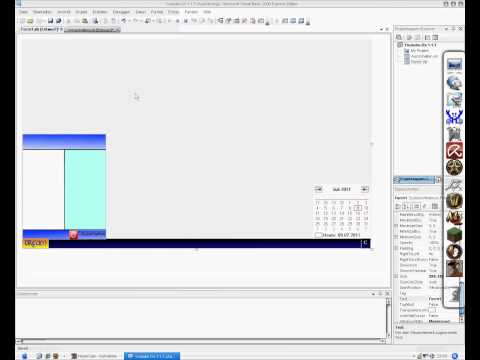Open Solution Explorer window position dropdown
Viewport: 480px width, 360px height.
tap(446, 29)
